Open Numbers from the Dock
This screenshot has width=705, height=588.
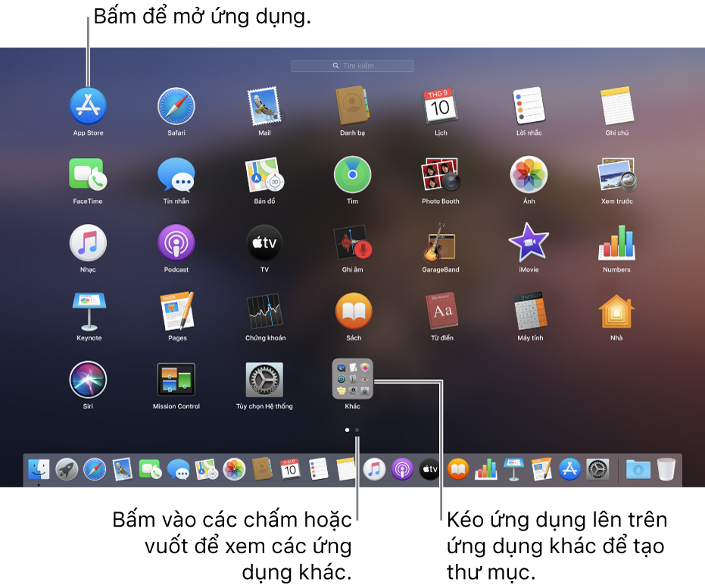[485, 469]
